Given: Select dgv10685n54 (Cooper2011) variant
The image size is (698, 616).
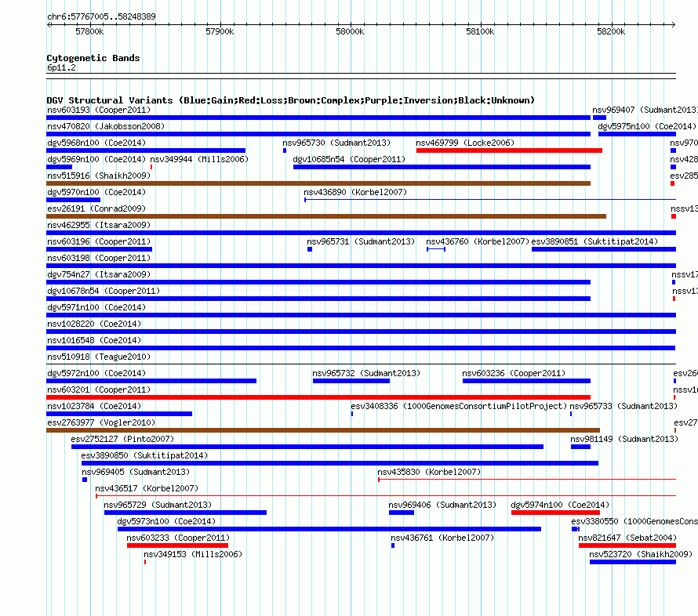Looking at the screenshot, I should tap(442, 167).
